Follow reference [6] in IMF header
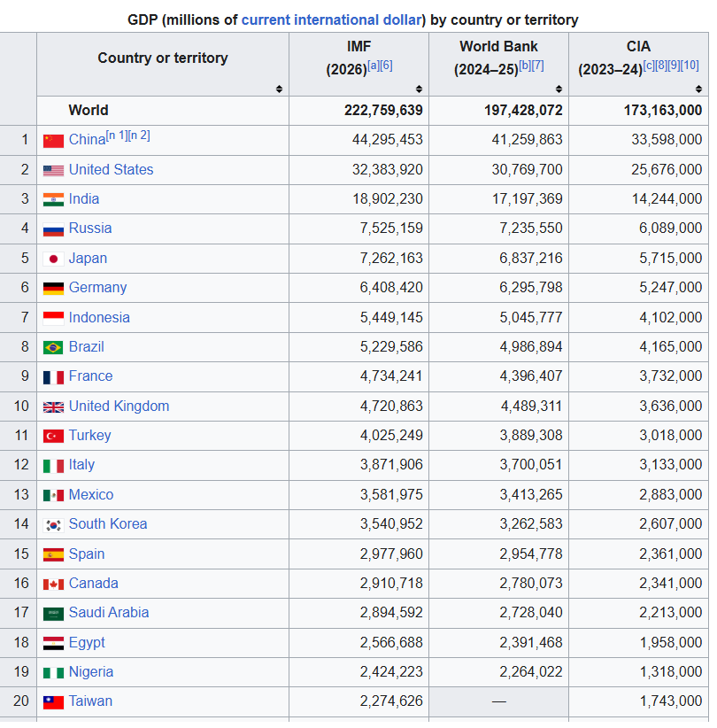The image size is (717, 728). [387, 66]
